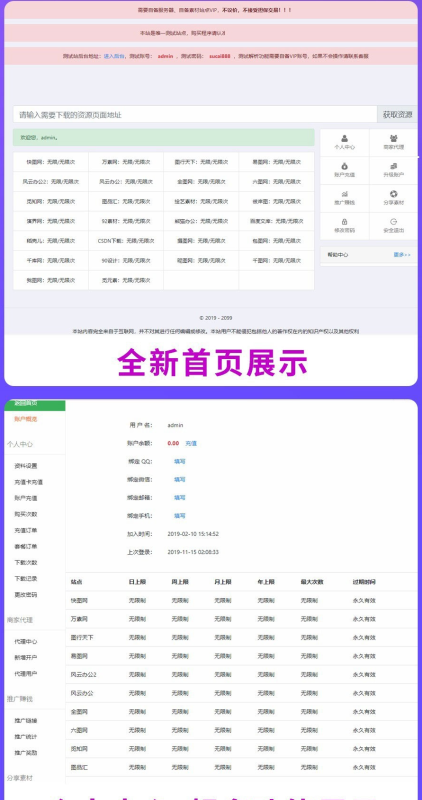422x800 pixels.
Task: Open 充值卡充值 in the sidebar
Action: tap(29, 482)
